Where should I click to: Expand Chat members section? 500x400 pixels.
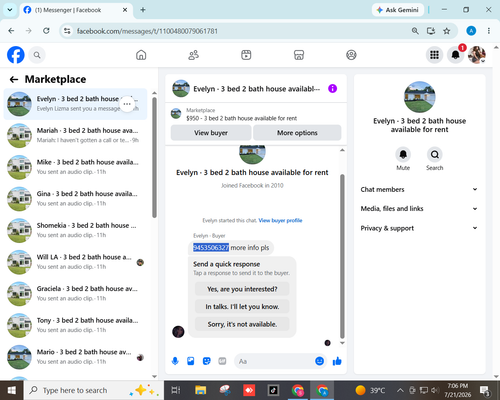(419, 189)
